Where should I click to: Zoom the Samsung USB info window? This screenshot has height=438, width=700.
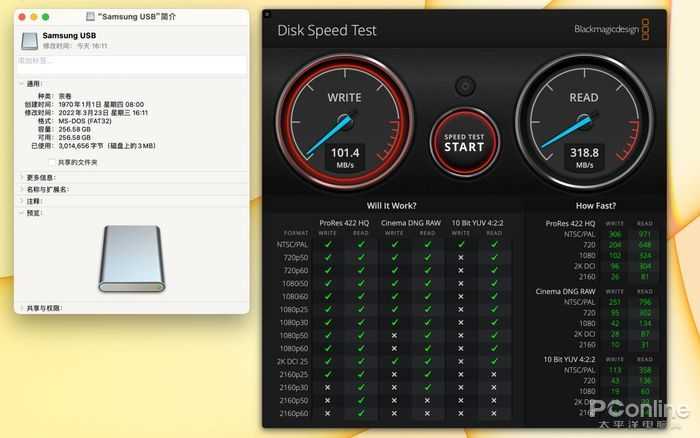pyautogui.click(x=45, y=17)
